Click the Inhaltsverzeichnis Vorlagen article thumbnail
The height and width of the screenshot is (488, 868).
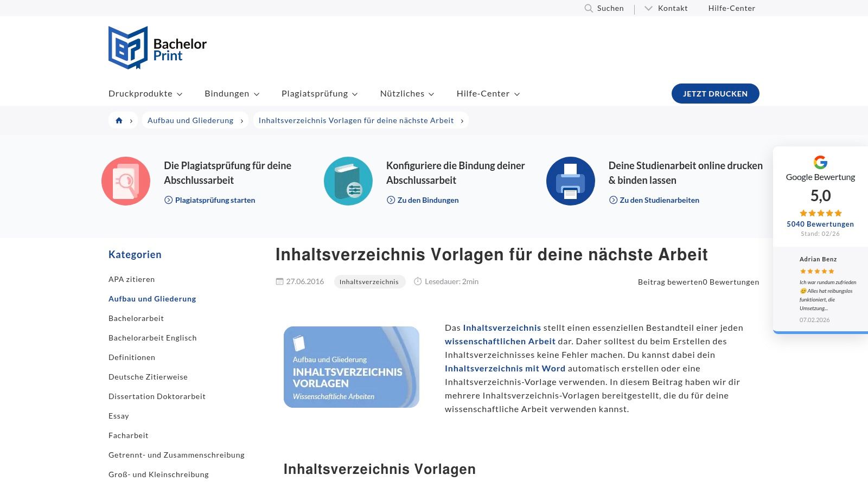pyautogui.click(x=352, y=367)
